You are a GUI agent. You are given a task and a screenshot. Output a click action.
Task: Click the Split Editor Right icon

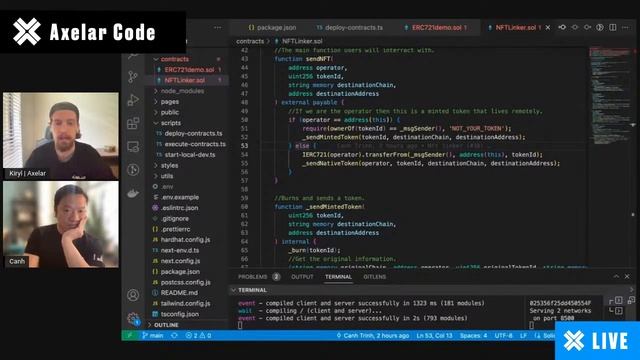click(x=613, y=27)
